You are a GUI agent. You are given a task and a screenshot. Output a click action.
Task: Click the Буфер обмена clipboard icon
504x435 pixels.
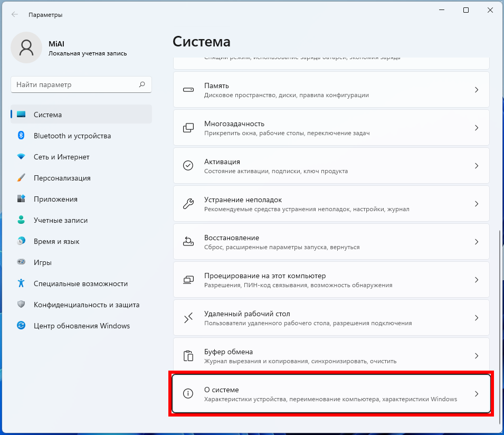188,356
